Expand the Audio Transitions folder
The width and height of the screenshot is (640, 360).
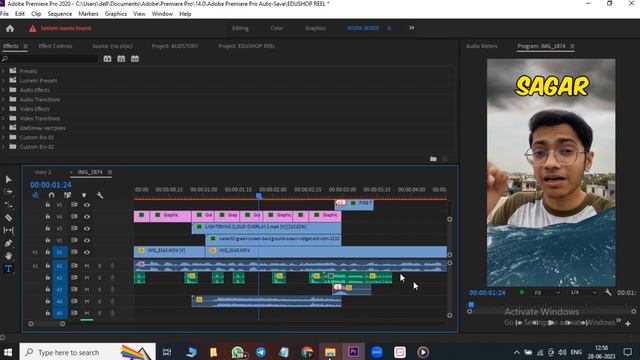[x=4, y=99]
